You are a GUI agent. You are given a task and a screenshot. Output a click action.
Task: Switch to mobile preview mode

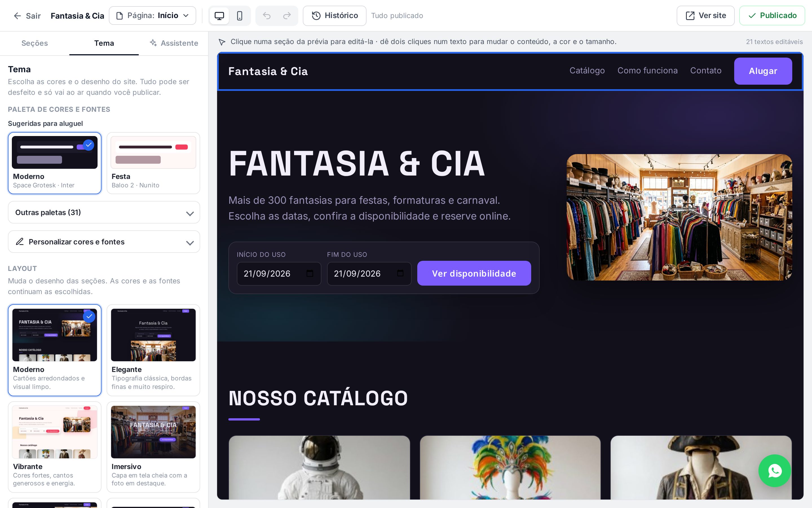(x=240, y=16)
